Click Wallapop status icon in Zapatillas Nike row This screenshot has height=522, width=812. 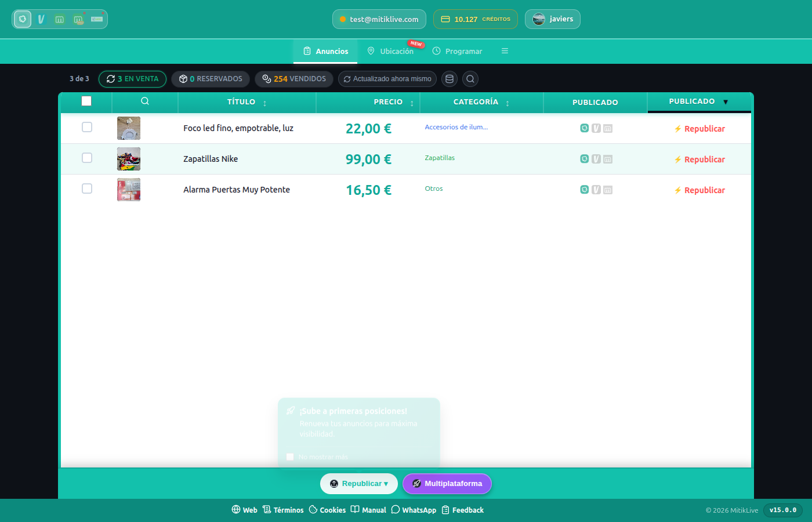point(585,159)
